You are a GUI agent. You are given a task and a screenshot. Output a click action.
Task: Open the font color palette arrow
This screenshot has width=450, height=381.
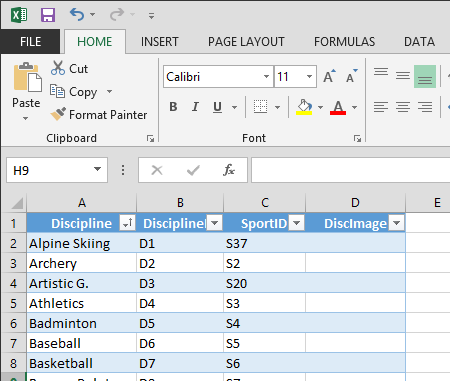point(354,107)
